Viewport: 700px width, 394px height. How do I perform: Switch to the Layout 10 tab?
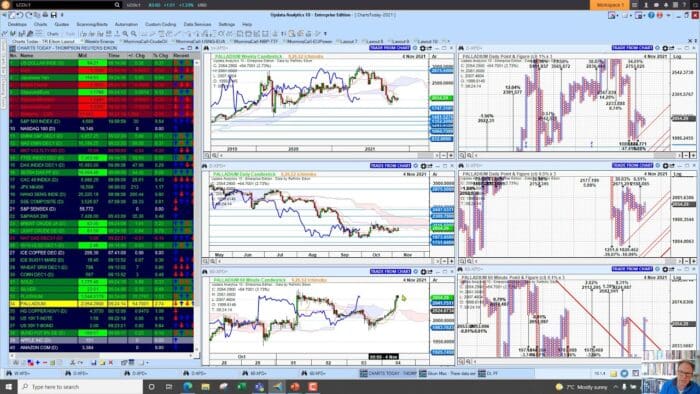point(428,41)
